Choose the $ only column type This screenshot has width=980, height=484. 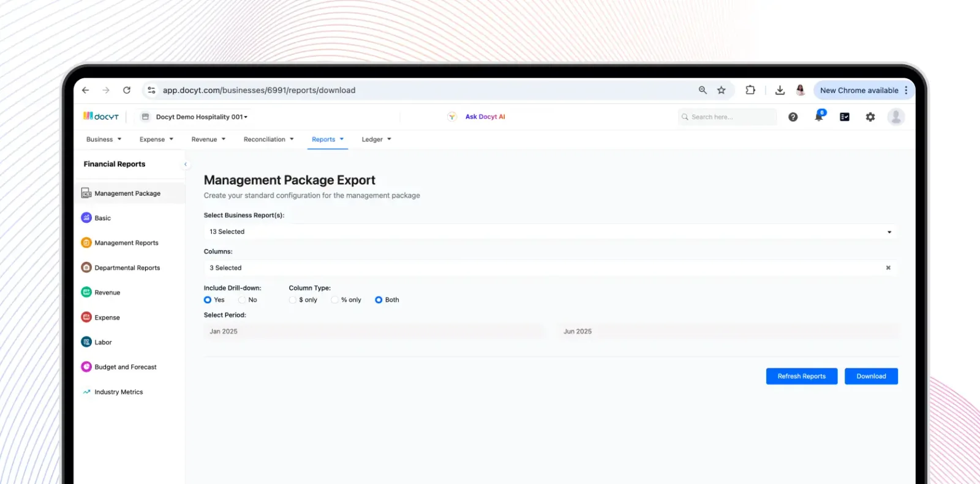293,300
